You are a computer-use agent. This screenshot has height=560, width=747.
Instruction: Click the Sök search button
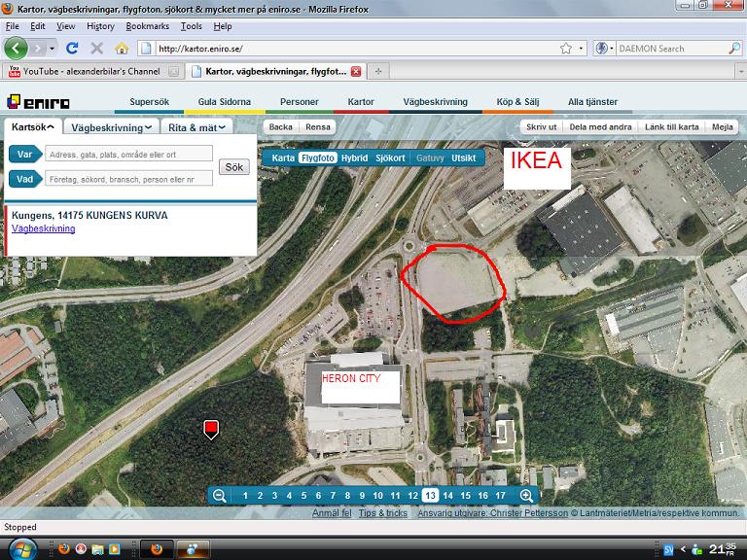[233, 167]
